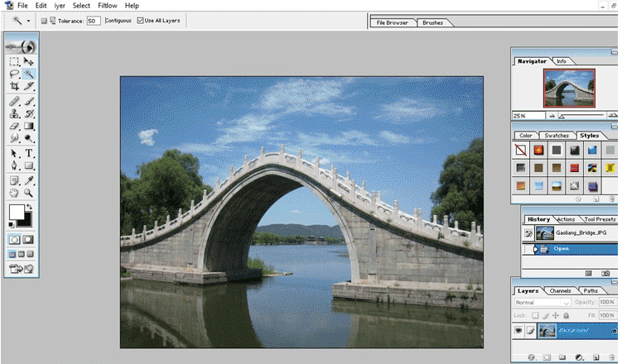The width and height of the screenshot is (622, 364).
Task: Select the Clone Stamp tool
Action: [x=14, y=114]
